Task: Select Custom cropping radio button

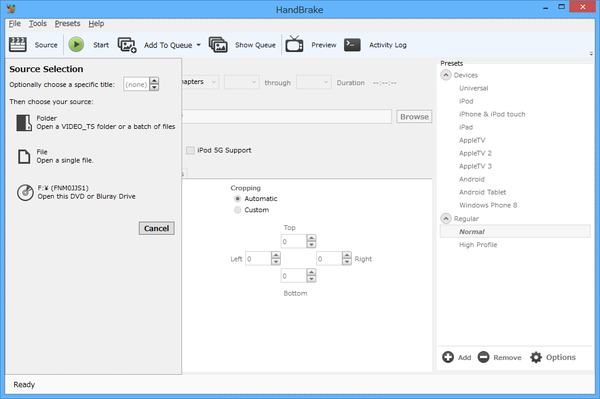Action: click(238, 210)
